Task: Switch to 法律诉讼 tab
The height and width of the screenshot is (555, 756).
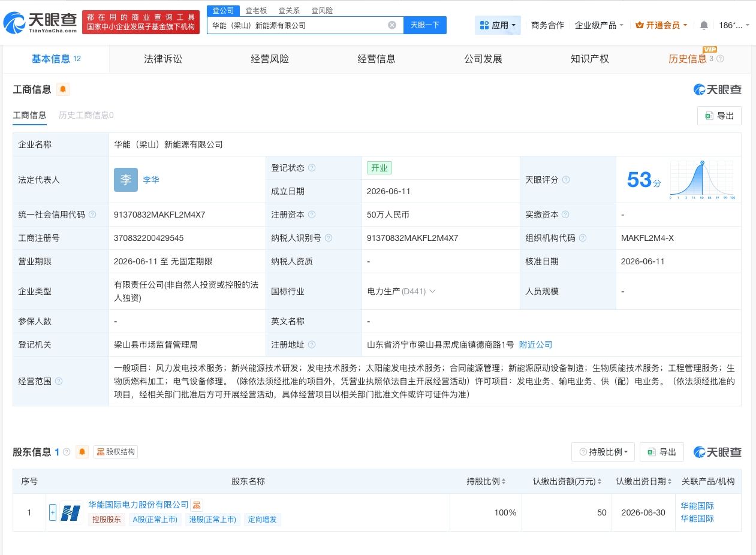Action: 163,59
